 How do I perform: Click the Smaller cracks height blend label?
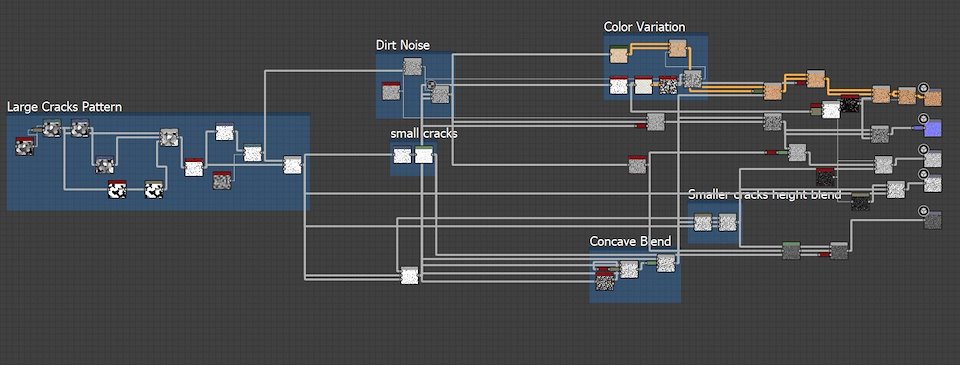[x=764, y=195]
